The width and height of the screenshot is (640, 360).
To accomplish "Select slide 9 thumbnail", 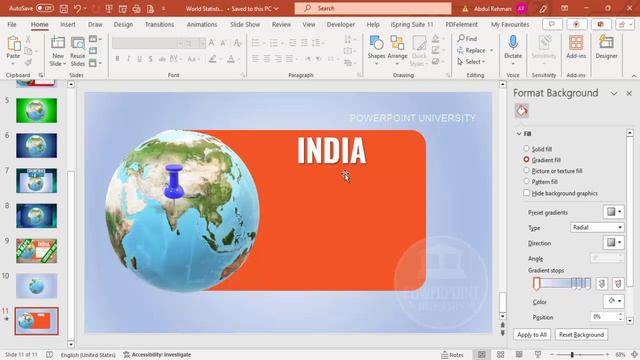I will [x=36, y=251].
